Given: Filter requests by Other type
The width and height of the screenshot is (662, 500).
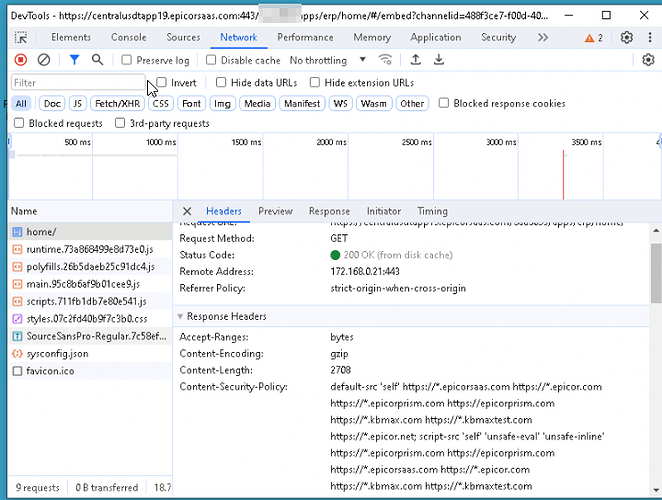Looking at the screenshot, I should pyautogui.click(x=412, y=103).
